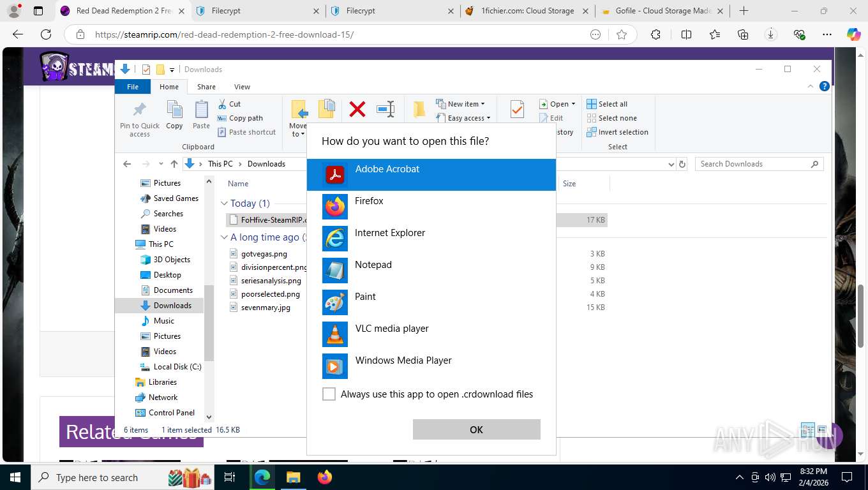Open the ribbon Open dropdown
Screen dimensions: 868x490
[x=557, y=104]
